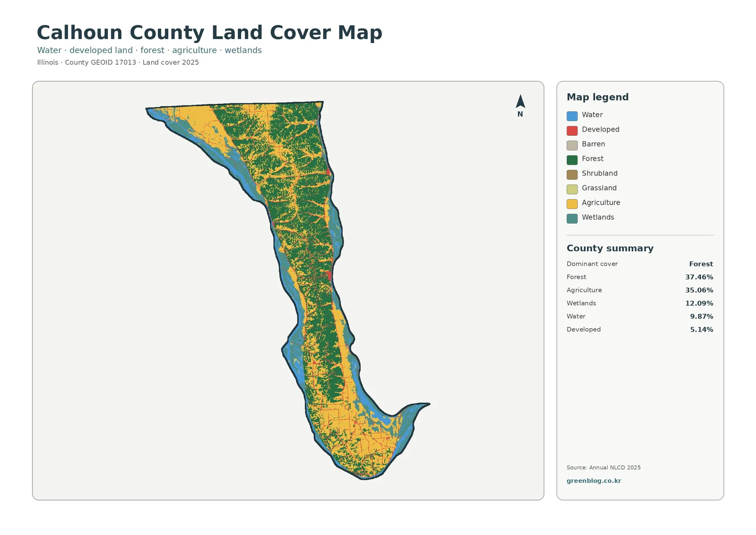Select the Water blue legend swatch
The height and width of the screenshot is (535, 756).
click(x=572, y=116)
